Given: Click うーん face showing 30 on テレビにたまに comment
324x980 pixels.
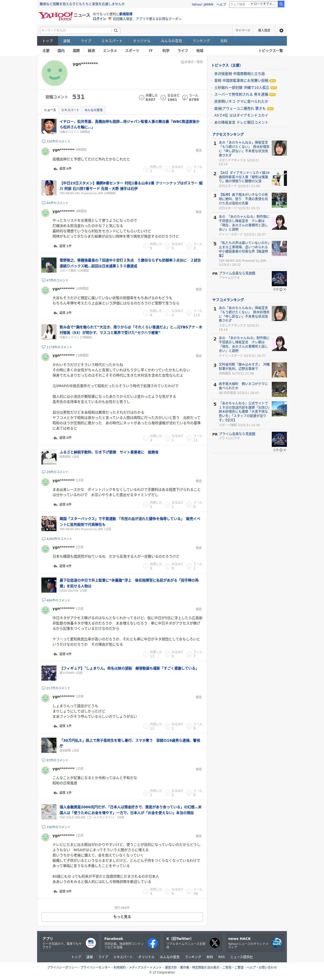Looking at the screenshot, I should click(x=189, y=891).
